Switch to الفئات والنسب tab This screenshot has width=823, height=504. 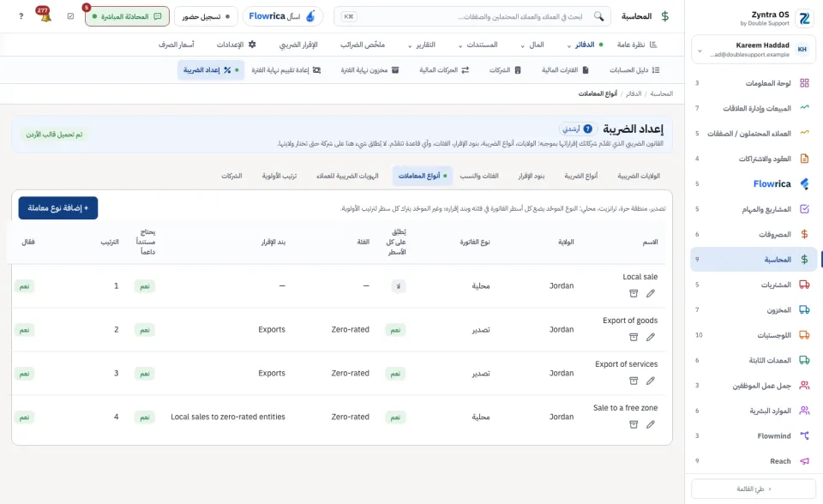[479, 176]
